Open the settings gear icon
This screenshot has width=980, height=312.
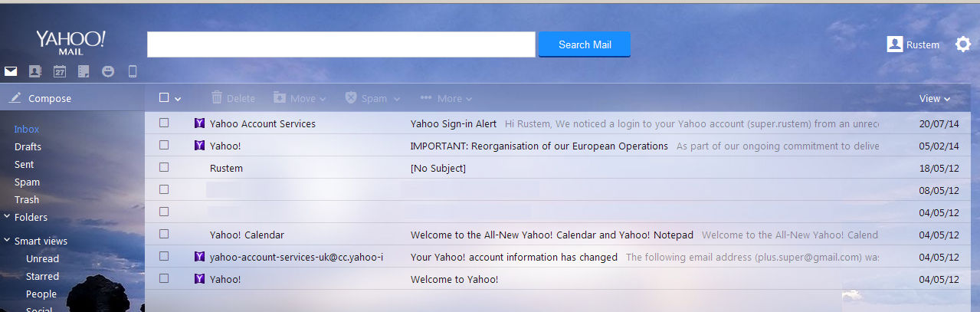pos(963,44)
